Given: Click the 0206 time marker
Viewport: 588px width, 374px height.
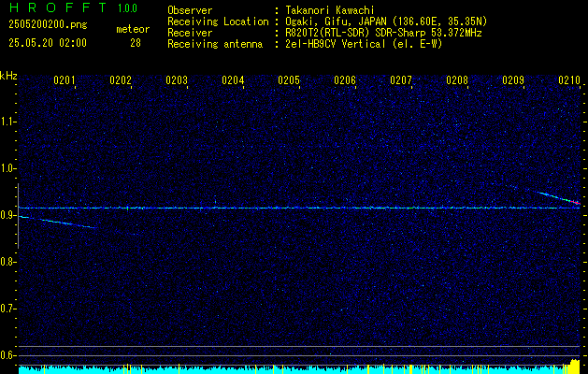Looking at the screenshot, I should (x=345, y=79).
